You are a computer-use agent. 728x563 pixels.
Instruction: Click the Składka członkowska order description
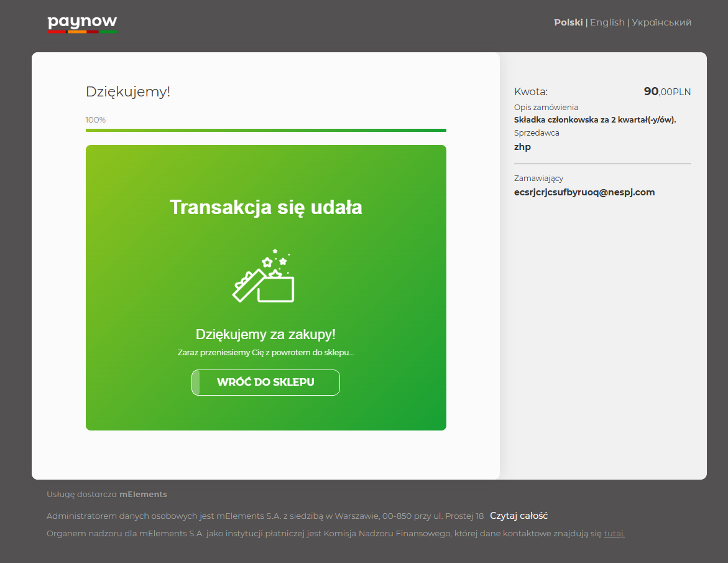(x=594, y=119)
